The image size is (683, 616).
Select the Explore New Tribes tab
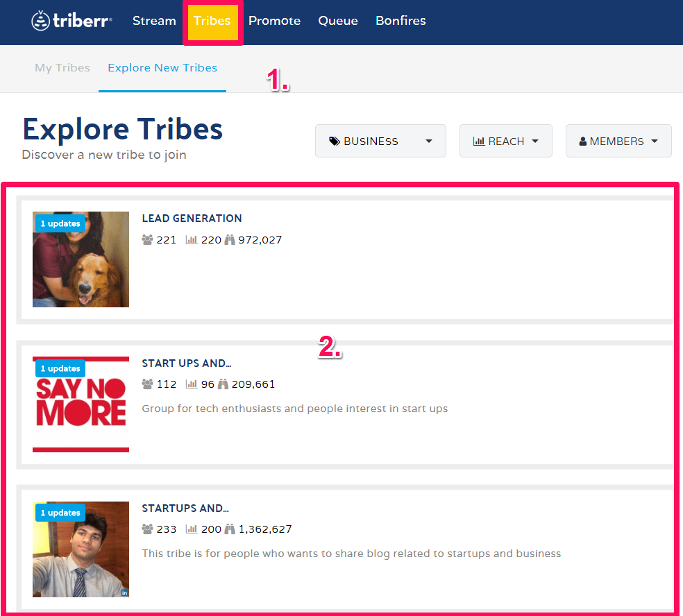click(x=162, y=68)
